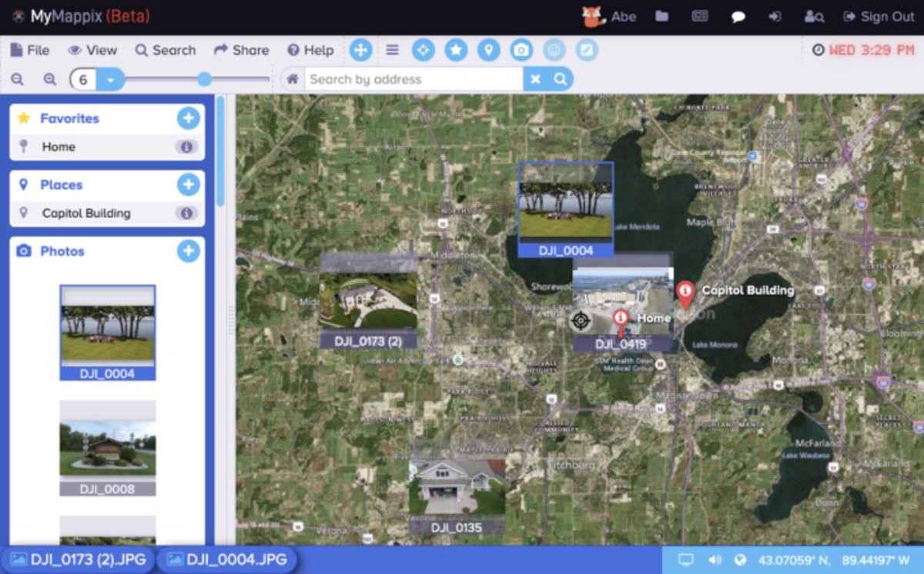
Task: Open the news panel icon in header
Action: pyautogui.click(x=700, y=16)
